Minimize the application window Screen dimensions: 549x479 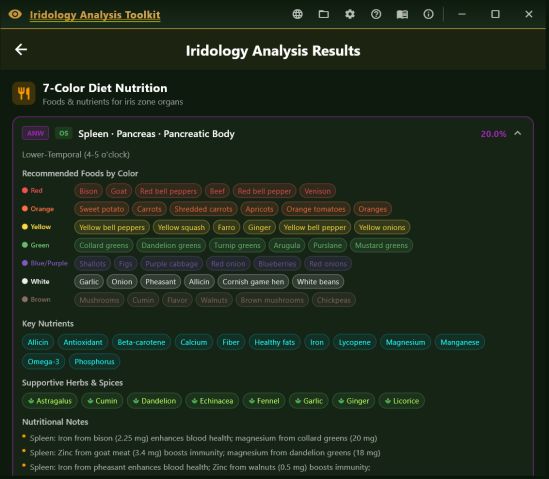click(x=462, y=14)
